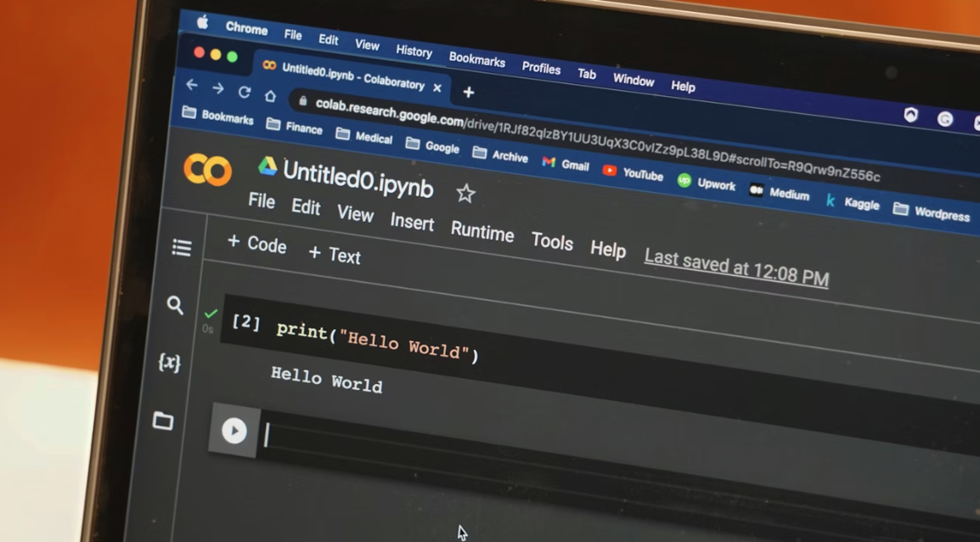Open the Medium bookmark
Viewport: 980px width, 542px height.
click(780, 193)
